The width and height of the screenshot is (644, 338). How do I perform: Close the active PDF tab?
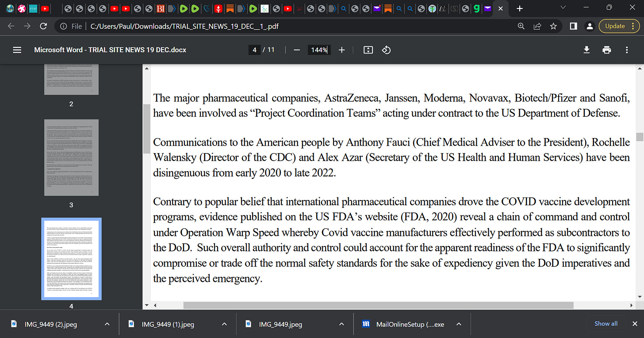tap(500, 8)
